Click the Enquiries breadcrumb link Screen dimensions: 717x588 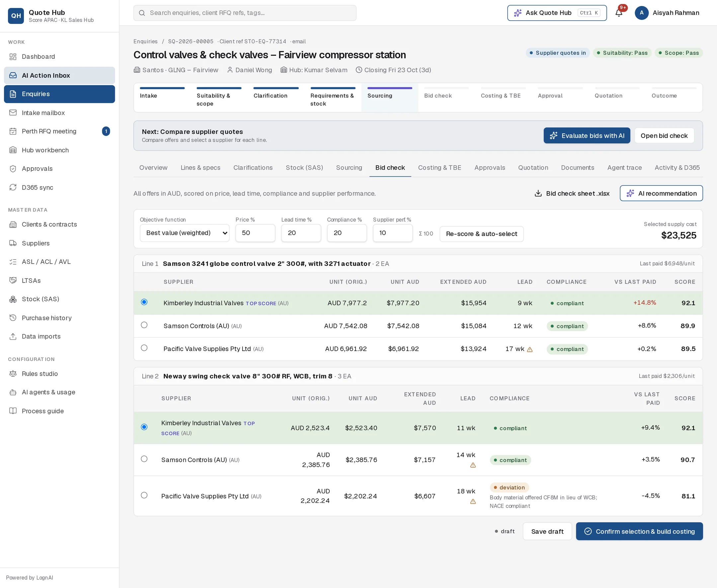point(145,41)
